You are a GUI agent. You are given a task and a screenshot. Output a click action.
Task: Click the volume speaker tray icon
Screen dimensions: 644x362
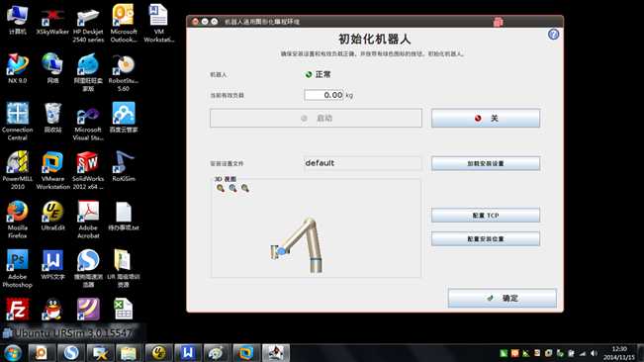pyautogui.click(x=594, y=353)
